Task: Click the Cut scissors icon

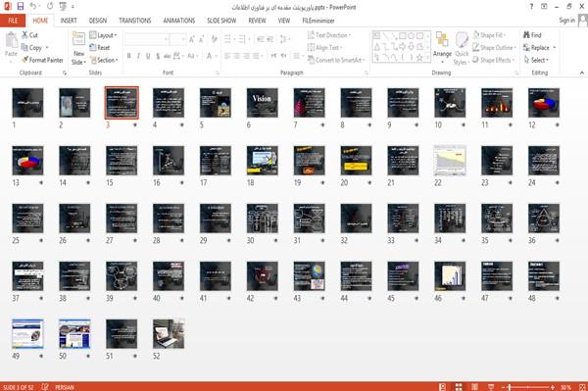Action: [x=24, y=35]
